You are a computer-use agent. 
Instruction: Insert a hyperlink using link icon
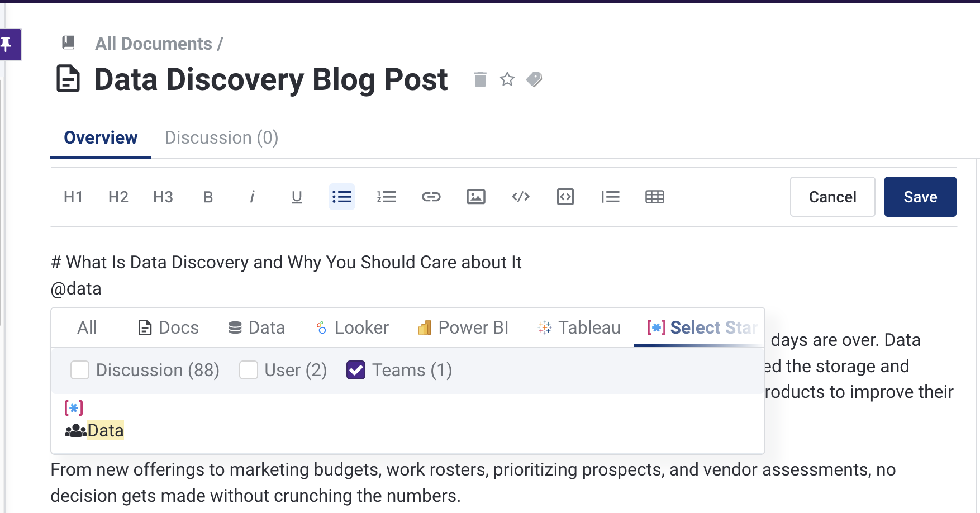pos(431,197)
